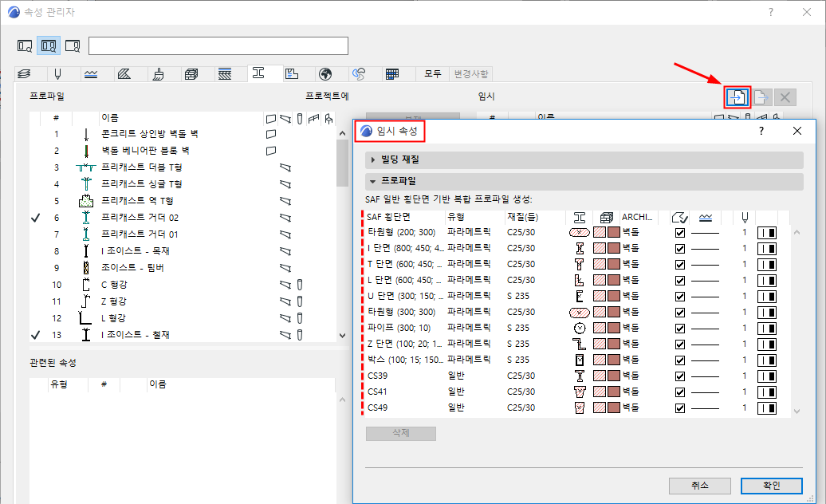Image resolution: width=826 pixels, height=504 pixels.
Task: Sort by the wall-use column icon in 프로파일 list
Action: [271, 119]
